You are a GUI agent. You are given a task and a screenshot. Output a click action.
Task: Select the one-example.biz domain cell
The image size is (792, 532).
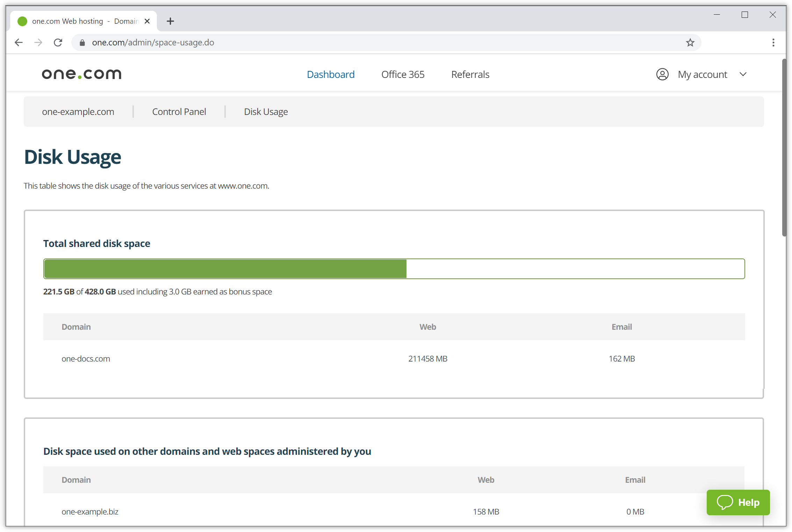click(x=90, y=512)
